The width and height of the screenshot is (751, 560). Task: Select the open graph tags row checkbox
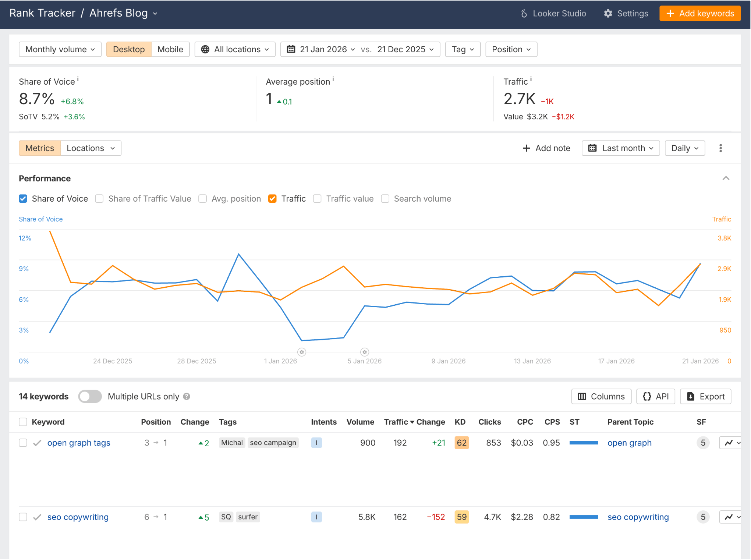tap(23, 443)
